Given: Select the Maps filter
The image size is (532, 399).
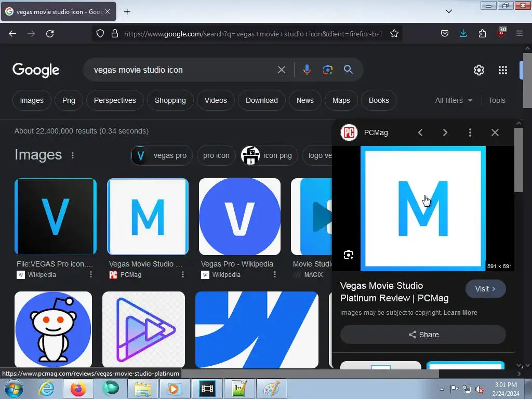Looking at the screenshot, I should (341, 100).
